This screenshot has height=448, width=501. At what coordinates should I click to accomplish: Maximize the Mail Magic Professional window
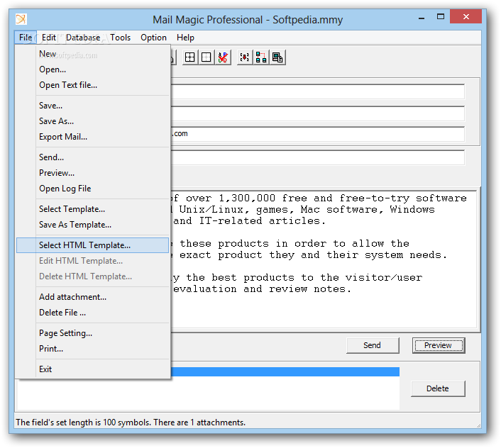(441, 16)
